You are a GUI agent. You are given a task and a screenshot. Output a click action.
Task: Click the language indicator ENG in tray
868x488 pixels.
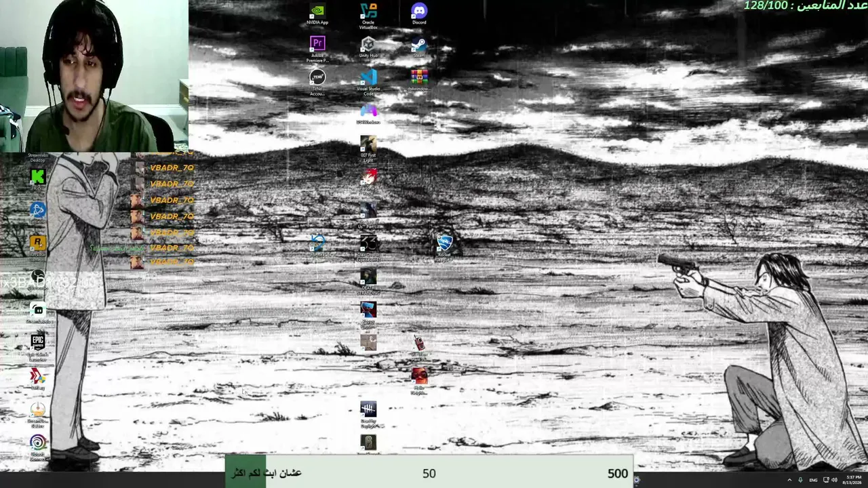[813, 480]
